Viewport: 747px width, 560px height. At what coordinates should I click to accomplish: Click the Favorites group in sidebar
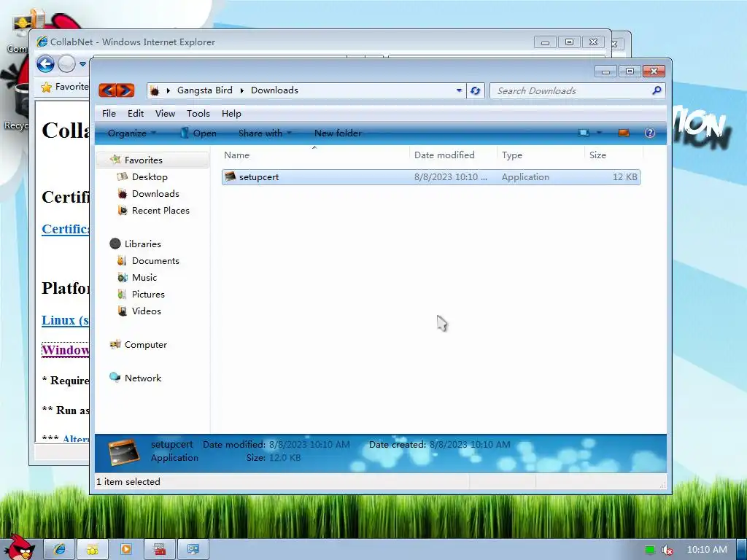tap(143, 160)
